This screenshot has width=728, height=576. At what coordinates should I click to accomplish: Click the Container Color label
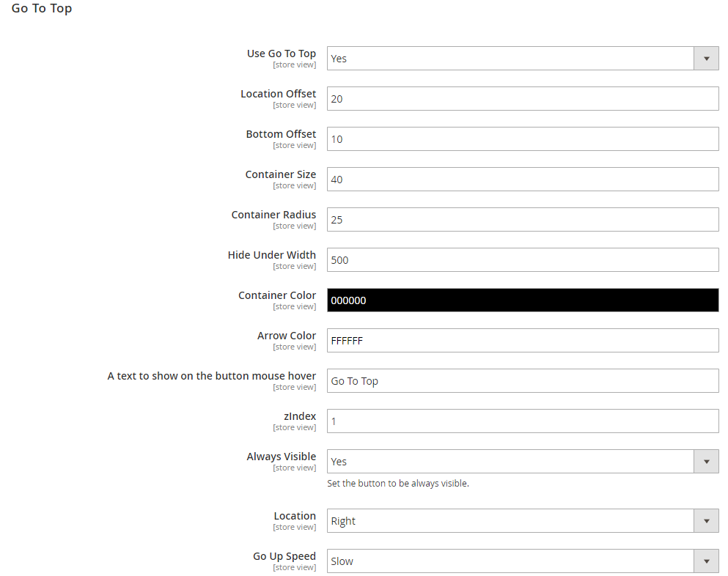276,295
